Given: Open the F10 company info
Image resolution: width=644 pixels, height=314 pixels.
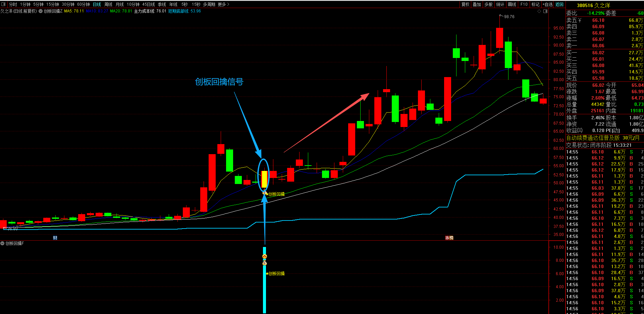Looking at the screenshot, I should pos(524,4).
